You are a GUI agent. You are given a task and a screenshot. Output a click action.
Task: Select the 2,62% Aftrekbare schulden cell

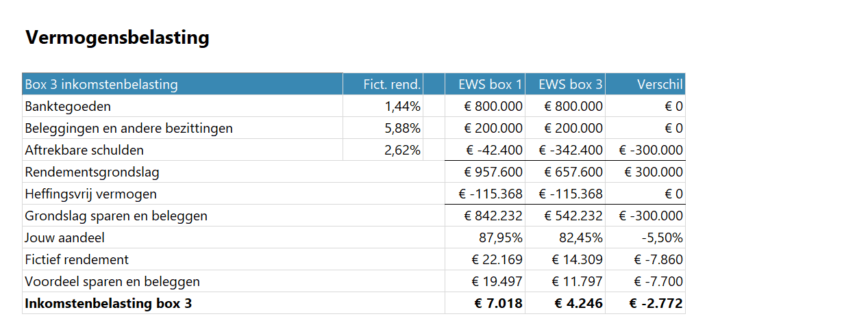pos(402,151)
